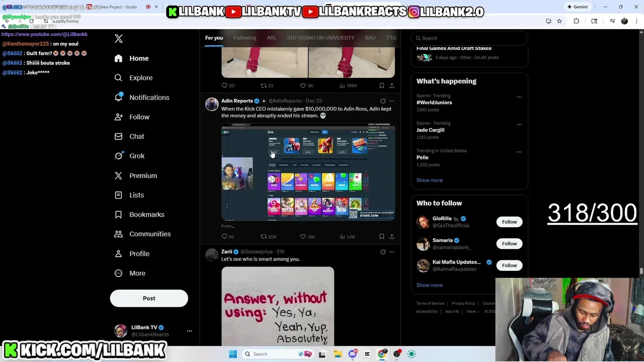Click the Windows taskbar Search box
The height and width of the screenshot is (362, 644).
(x=278, y=354)
